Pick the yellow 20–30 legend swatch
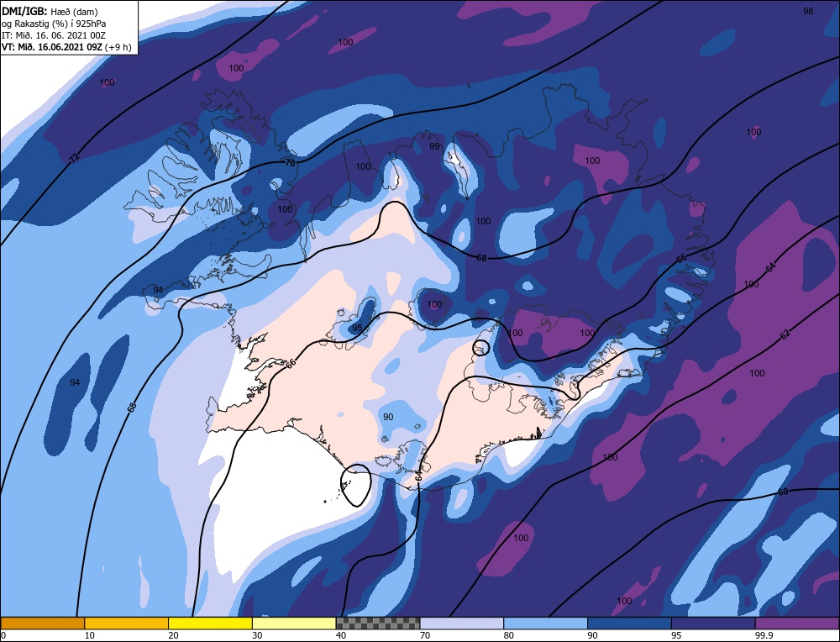840x642 pixels. click(210, 623)
